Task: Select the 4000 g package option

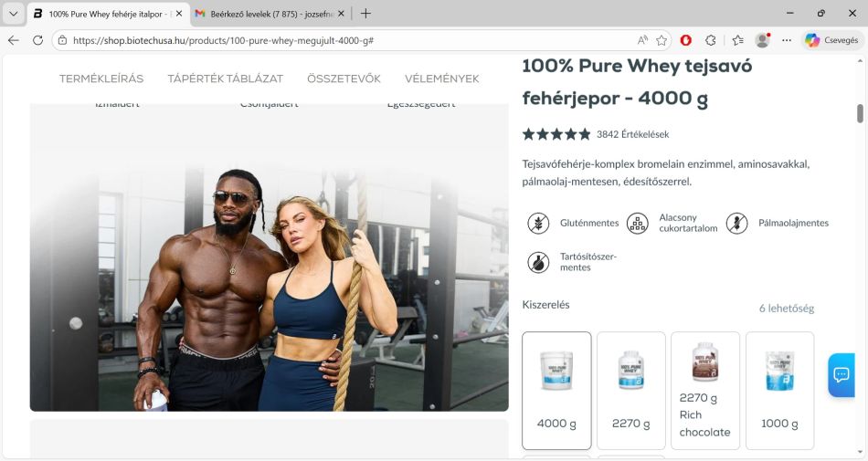Action: tap(556, 390)
